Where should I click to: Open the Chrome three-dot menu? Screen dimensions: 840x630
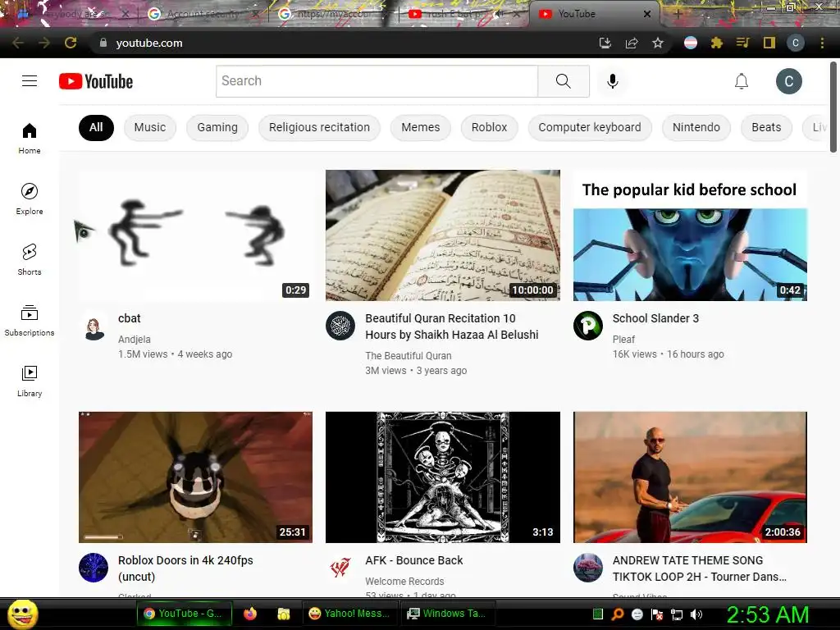822,43
